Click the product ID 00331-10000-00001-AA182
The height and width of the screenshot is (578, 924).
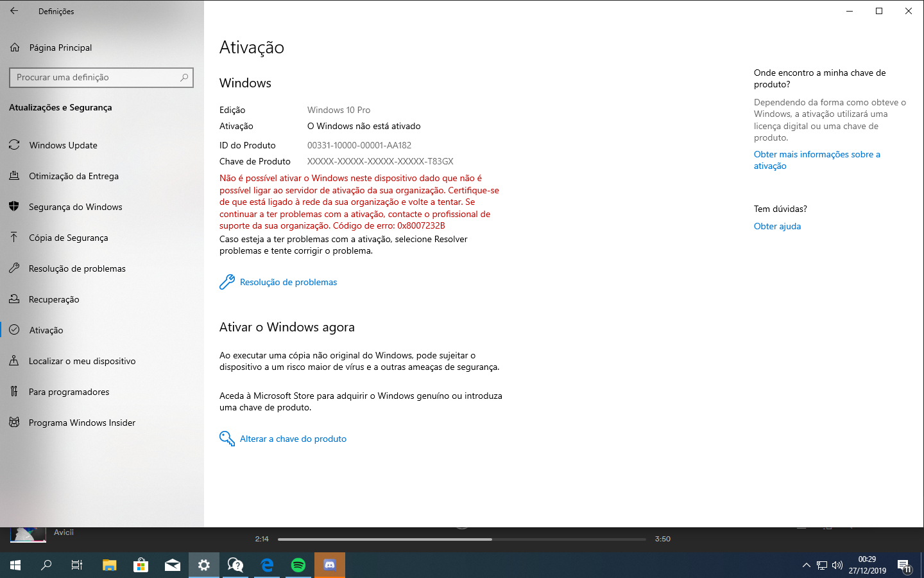tap(359, 145)
